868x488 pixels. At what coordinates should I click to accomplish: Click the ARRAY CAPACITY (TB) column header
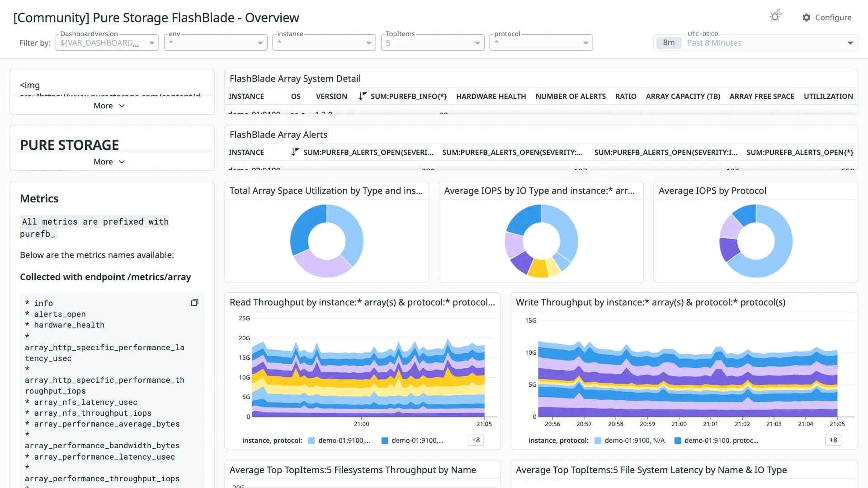pyautogui.click(x=683, y=96)
